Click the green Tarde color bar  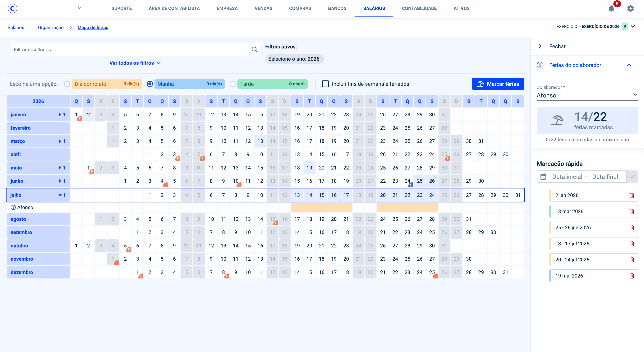(272, 84)
